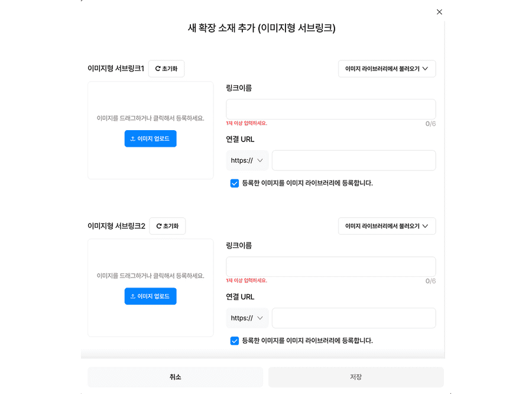The image size is (532, 394).
Task: Click the 취소 cancel button
Action: pos(175,377)
